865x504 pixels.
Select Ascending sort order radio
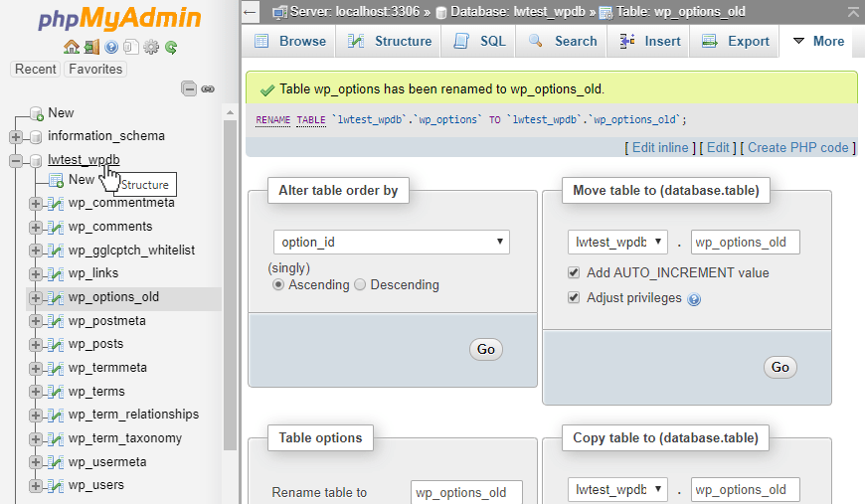tap(278, 284)
